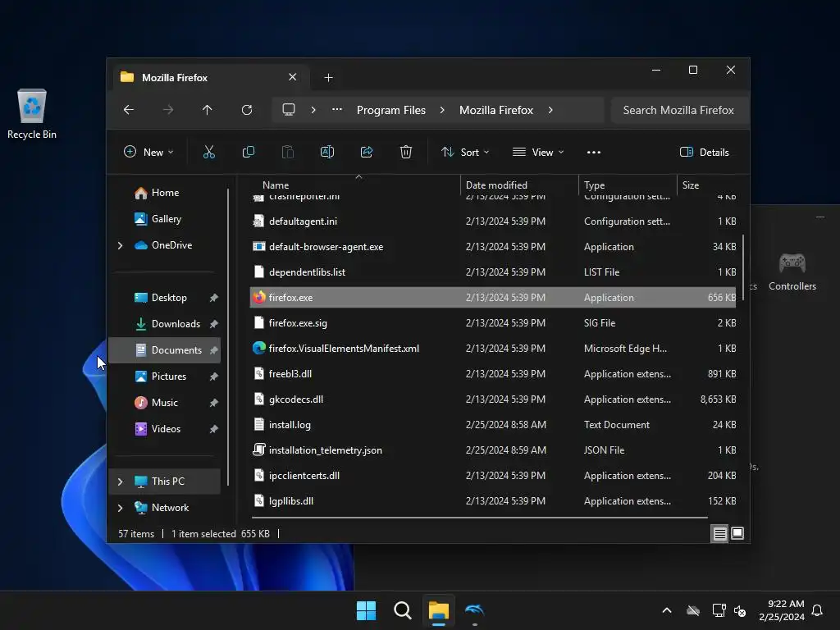Select firefox.exe.sig file
The height and width of the screenshot is (630, 840).
point(493,323)
